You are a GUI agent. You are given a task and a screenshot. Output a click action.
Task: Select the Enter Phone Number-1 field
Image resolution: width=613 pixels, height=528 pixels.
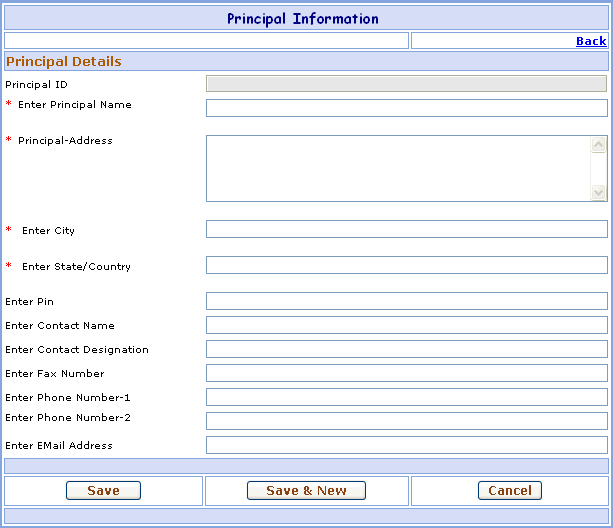tap(406, 397)
